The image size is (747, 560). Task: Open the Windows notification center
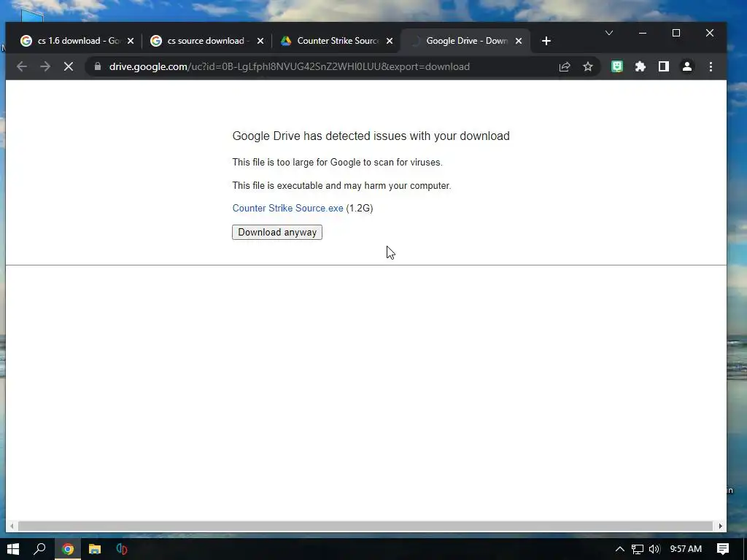(723, 549)
